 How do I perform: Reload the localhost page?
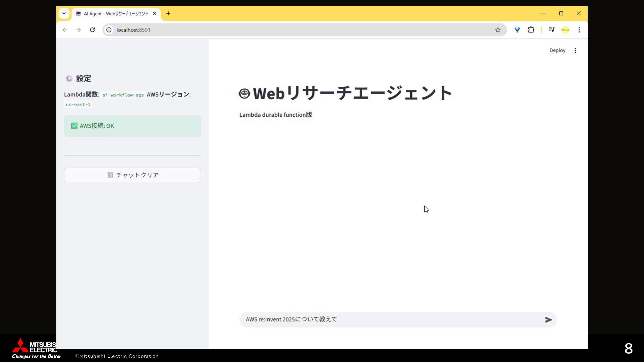[x=92, y=30]
